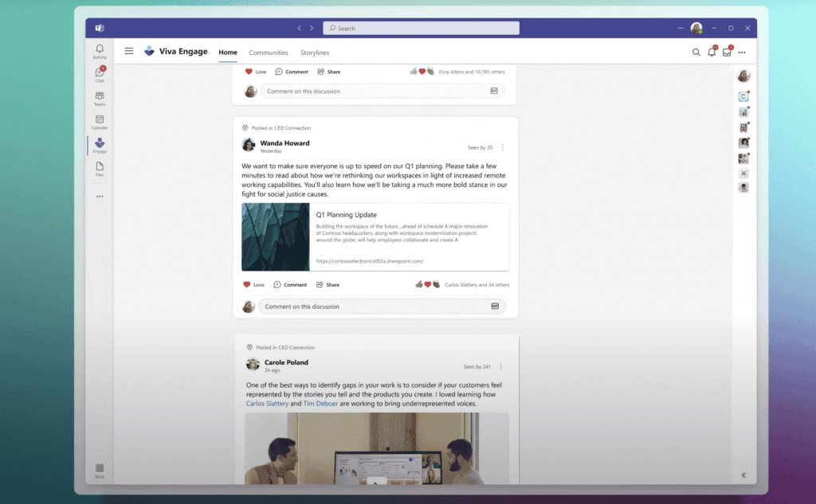Open GIF picker under Wanda's post
This screenshot has width=816, height=504.
[x=495, y=307]
